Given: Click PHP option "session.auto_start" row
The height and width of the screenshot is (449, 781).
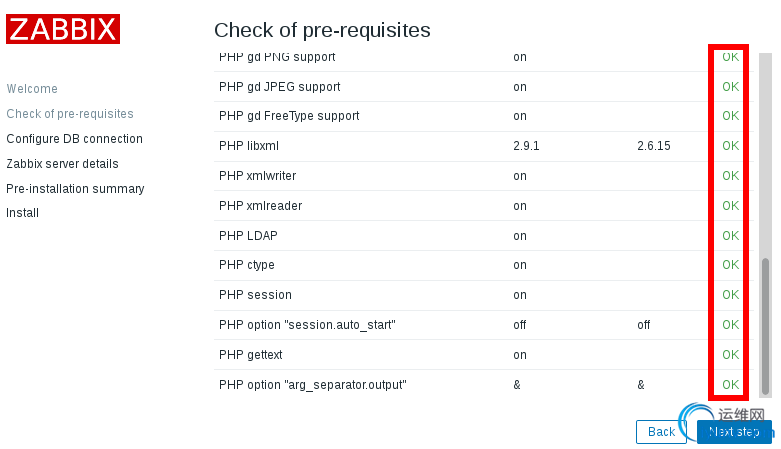Looking at the screenshot, I should [307, 325].
